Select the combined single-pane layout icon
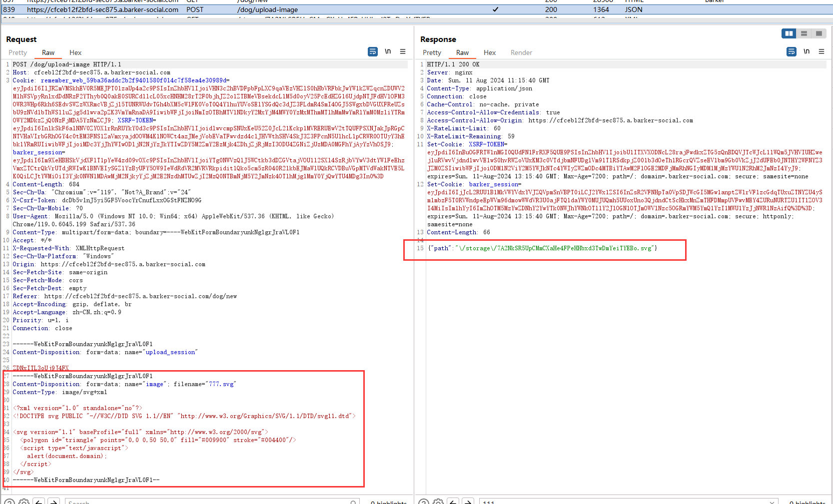 pyautogui.click(x=819, y=33)
